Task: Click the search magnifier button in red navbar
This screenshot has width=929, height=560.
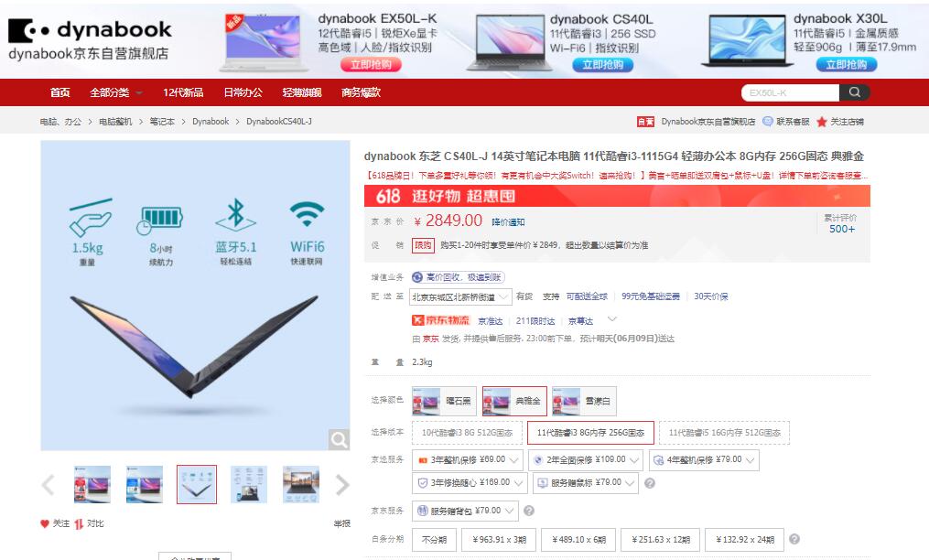Action: 854,92
